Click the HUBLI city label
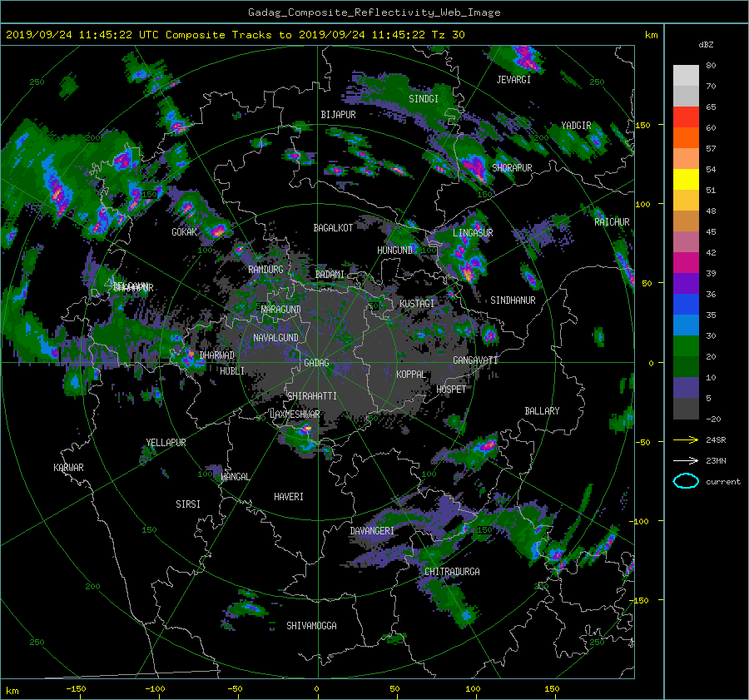 [232, 370]
